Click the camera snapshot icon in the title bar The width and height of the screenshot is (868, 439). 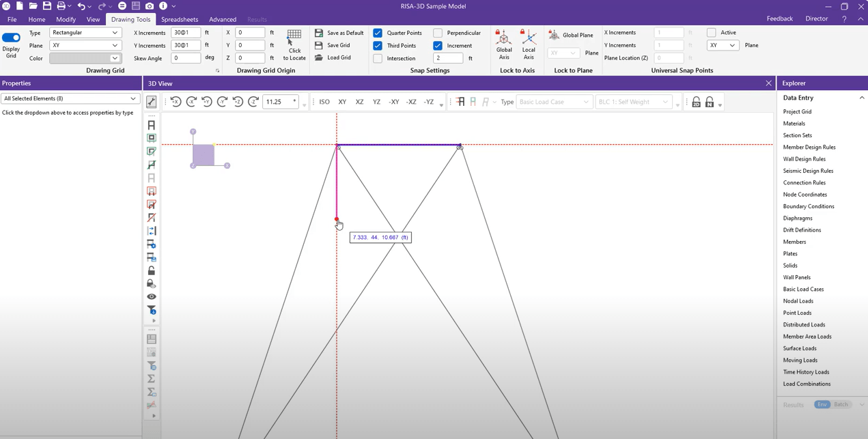point(150,5)
